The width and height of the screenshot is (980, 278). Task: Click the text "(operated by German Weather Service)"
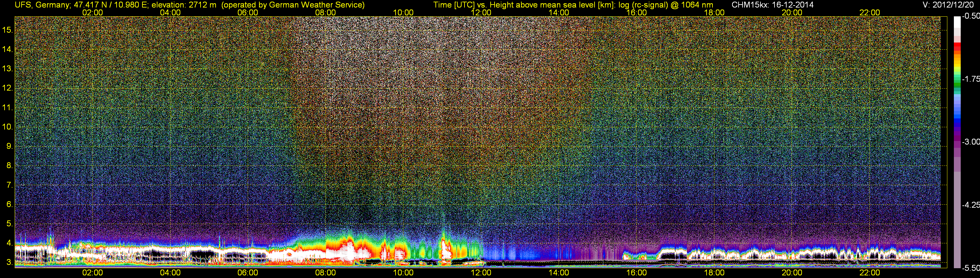[293, 5]
